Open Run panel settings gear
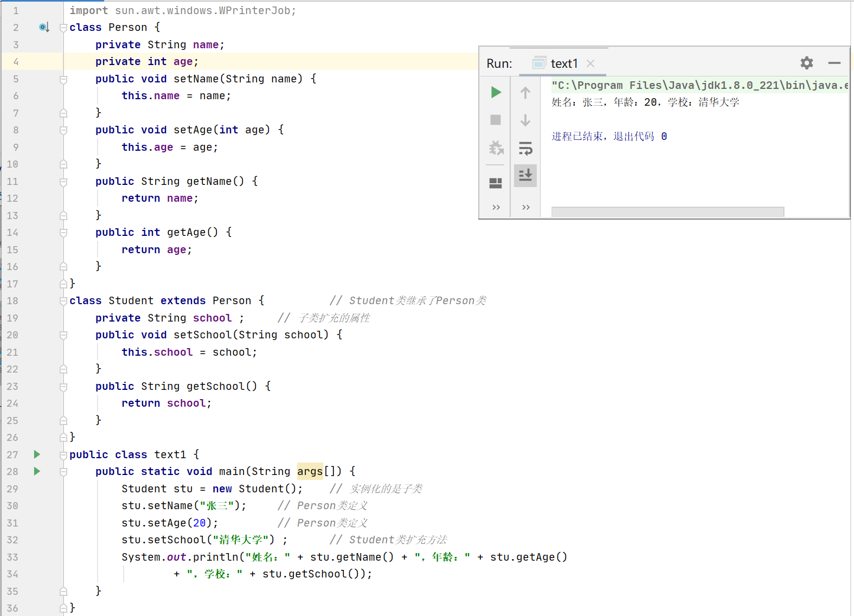 [x=807, y=63]
